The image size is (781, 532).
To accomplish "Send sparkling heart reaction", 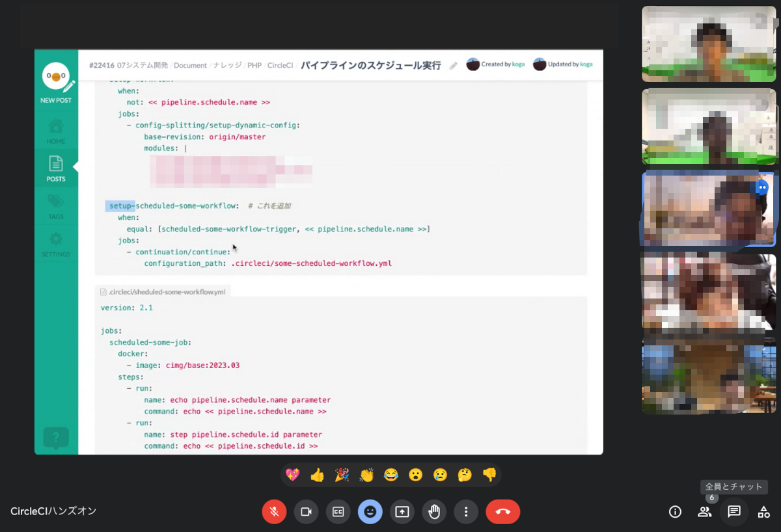I will click(x=293, y=475).
